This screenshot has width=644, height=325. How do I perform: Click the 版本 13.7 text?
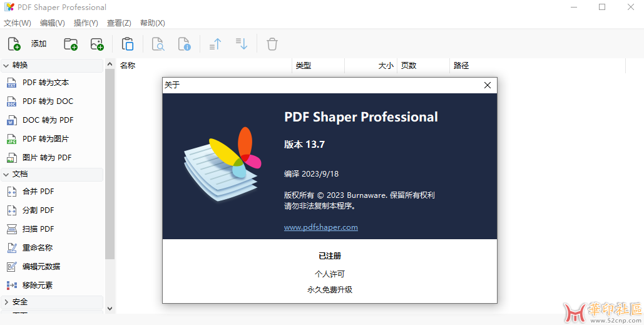pos(304,144)
